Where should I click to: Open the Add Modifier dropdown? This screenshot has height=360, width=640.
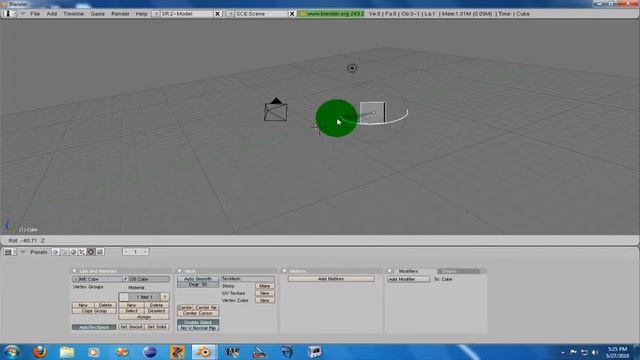(x=408, y=279)
